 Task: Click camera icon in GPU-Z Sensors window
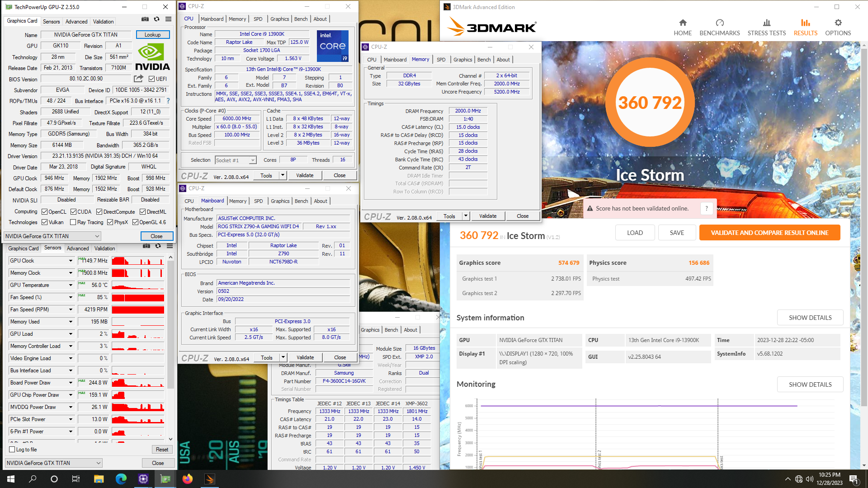point(146,246)
